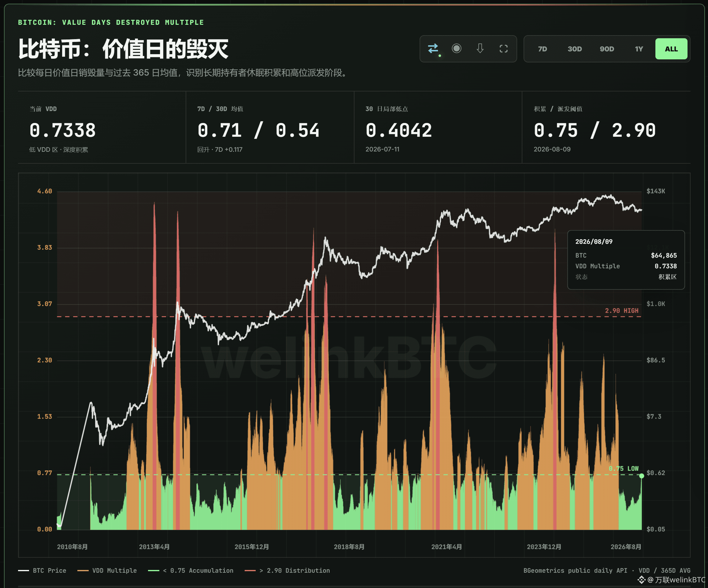The width and height of the screenshot is (708, 588).
Task: Click the circle record icon in chart toolbar
Action: [457, 49]
